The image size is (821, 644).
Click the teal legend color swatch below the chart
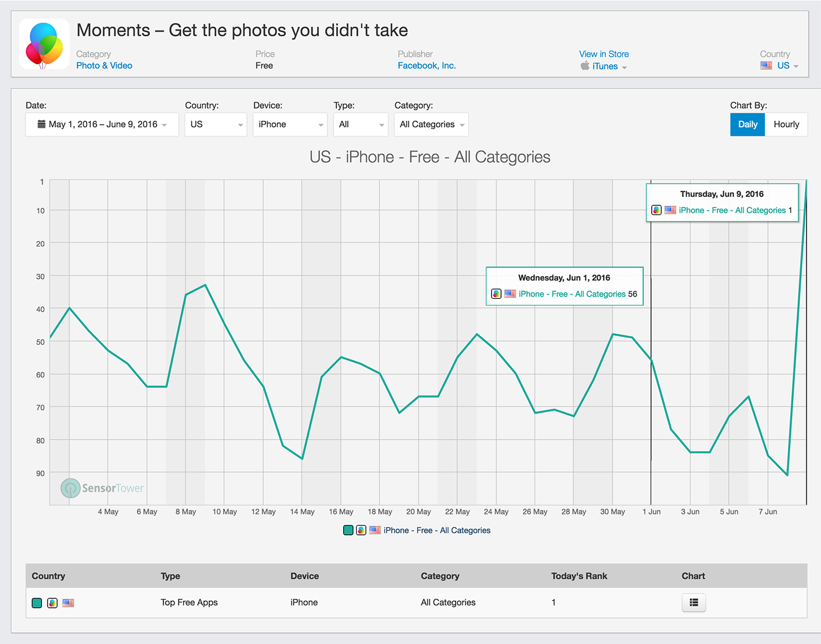pyautogui.click(x=348, y=530)
